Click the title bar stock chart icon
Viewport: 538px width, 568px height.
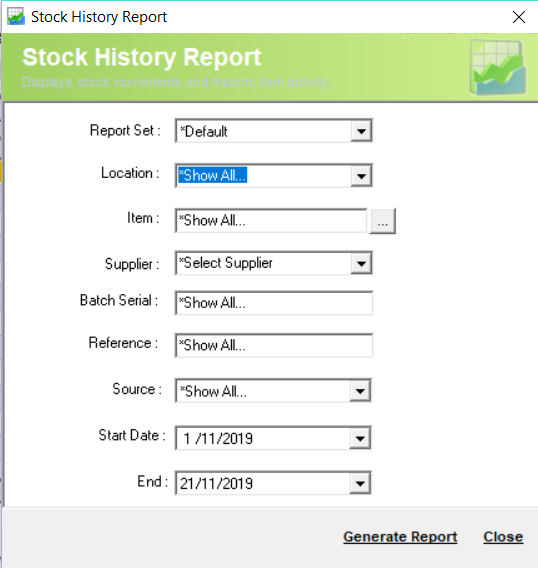(x=16, y=17)
